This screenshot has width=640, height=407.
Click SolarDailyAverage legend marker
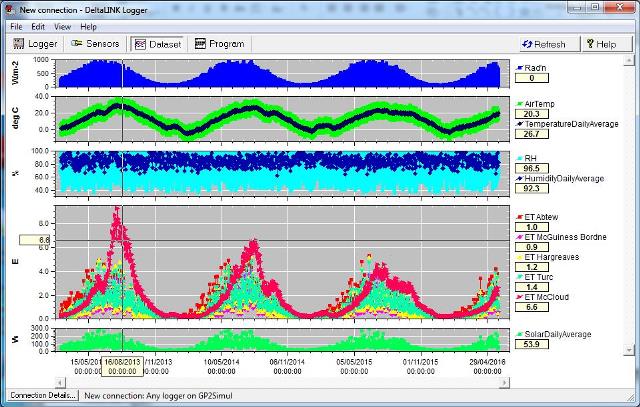520,334
